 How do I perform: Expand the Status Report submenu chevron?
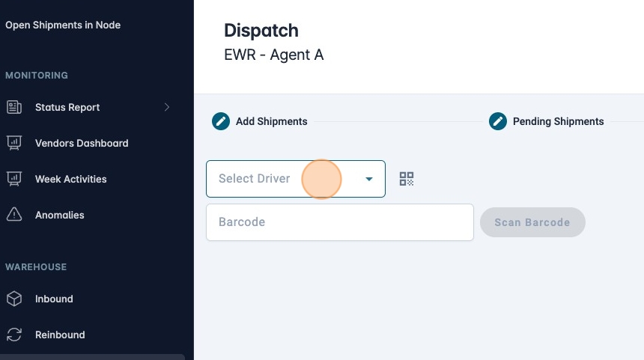(x=167, y=107)
